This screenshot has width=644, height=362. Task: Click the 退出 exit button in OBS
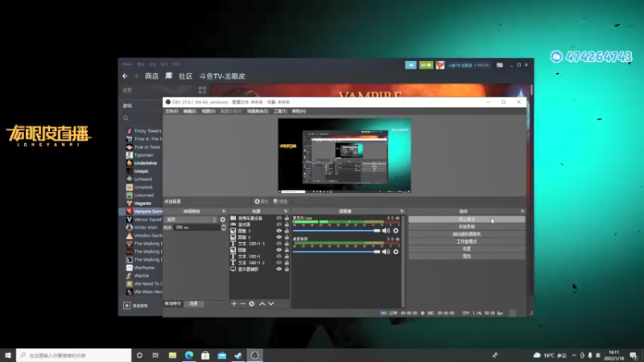click(x=467, y=256)
